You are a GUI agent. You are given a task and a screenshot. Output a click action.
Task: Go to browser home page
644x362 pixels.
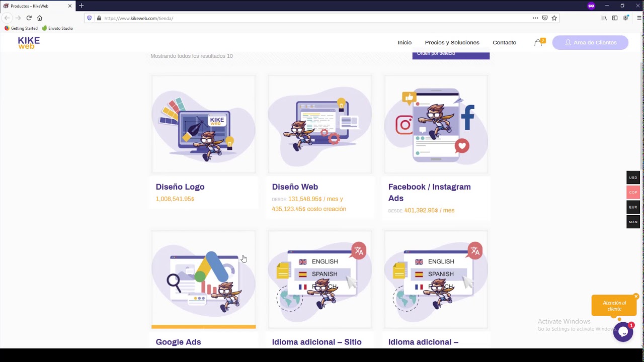click(40, 18)
